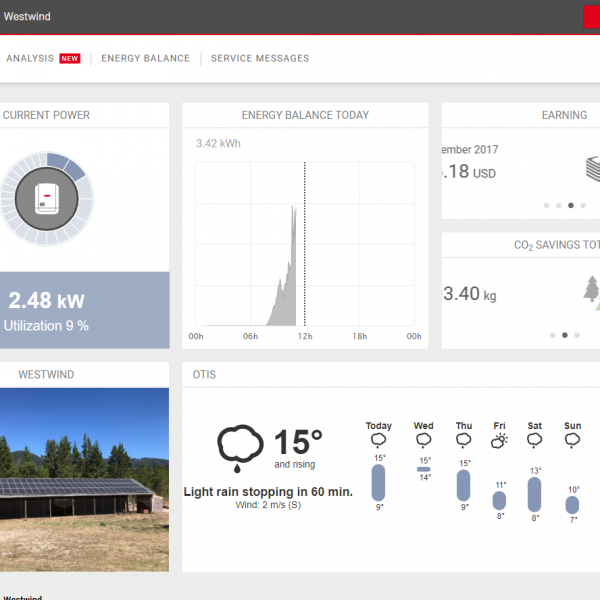This screenshot has width=600, height=600.
Task: Select third dot in CO2 Savings carousel
Action: click(577, 335)
